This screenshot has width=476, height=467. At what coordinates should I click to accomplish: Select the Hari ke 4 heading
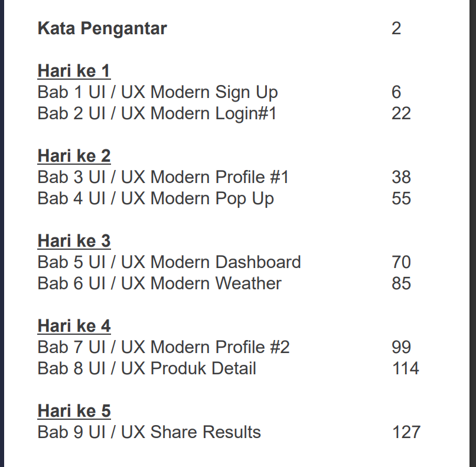click(x=74, y=326)
